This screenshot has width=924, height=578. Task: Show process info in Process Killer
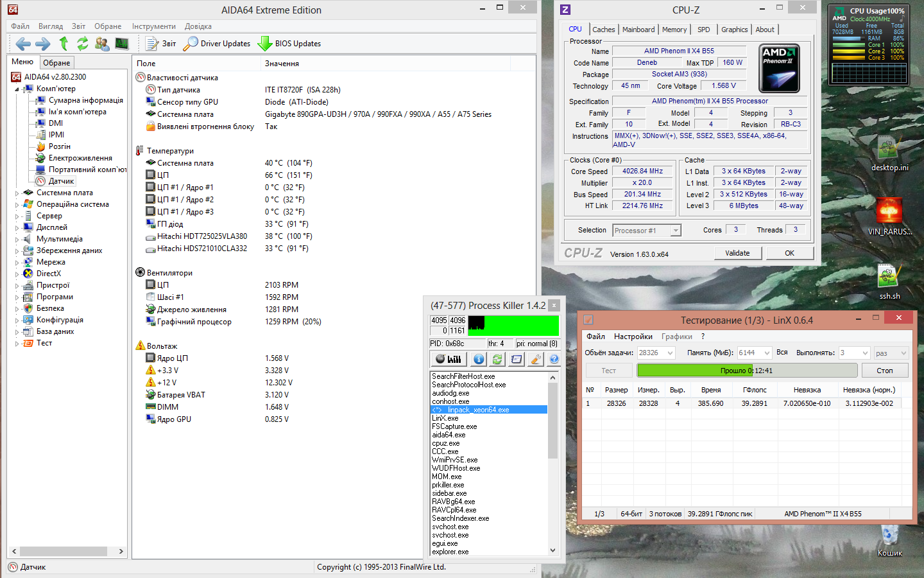click(x=479, y=359)
